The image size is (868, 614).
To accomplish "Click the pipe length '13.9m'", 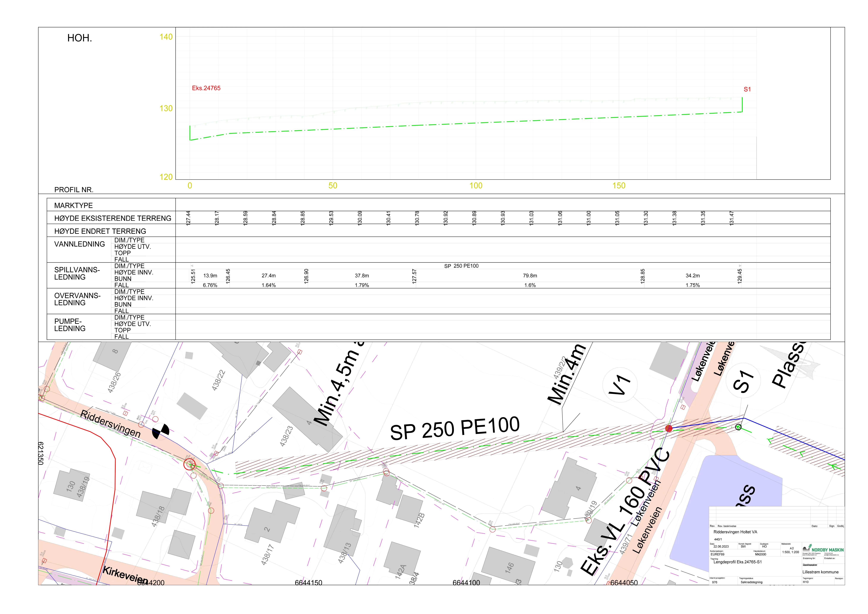I will point(210,276).
